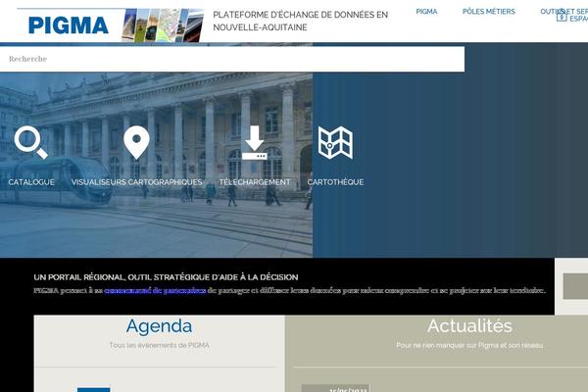Click the CARTOTHÈQUE label
This screenshot has width=588, height=392.
click(335, 182)
